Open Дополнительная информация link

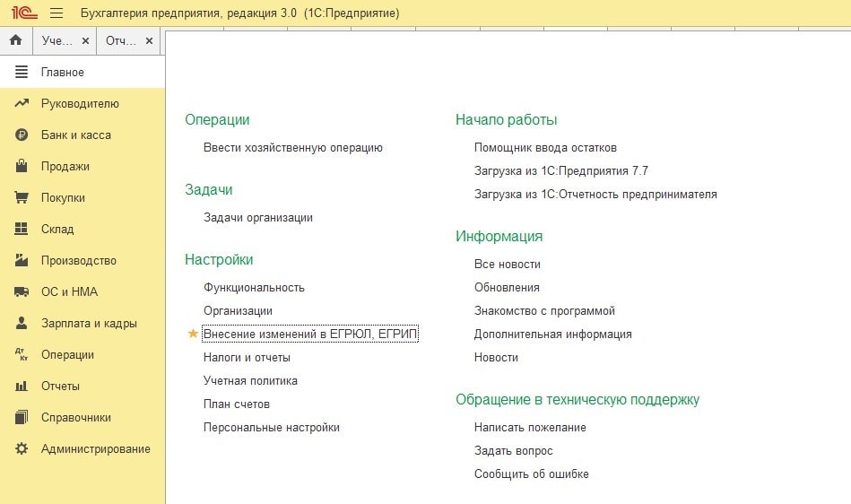(553, 335)
